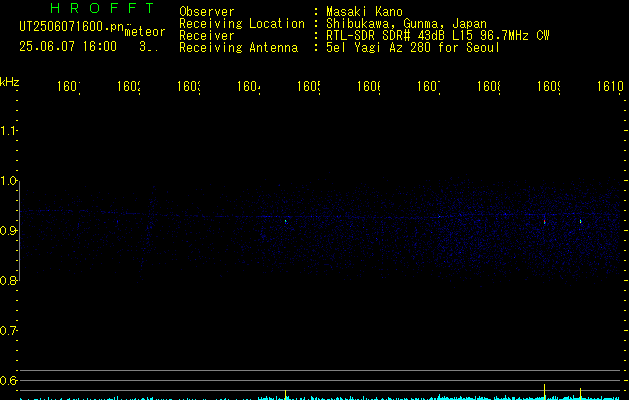629x400 pixels.
Task: Click the 'meteor' label
Action: [x=145, y=32]
